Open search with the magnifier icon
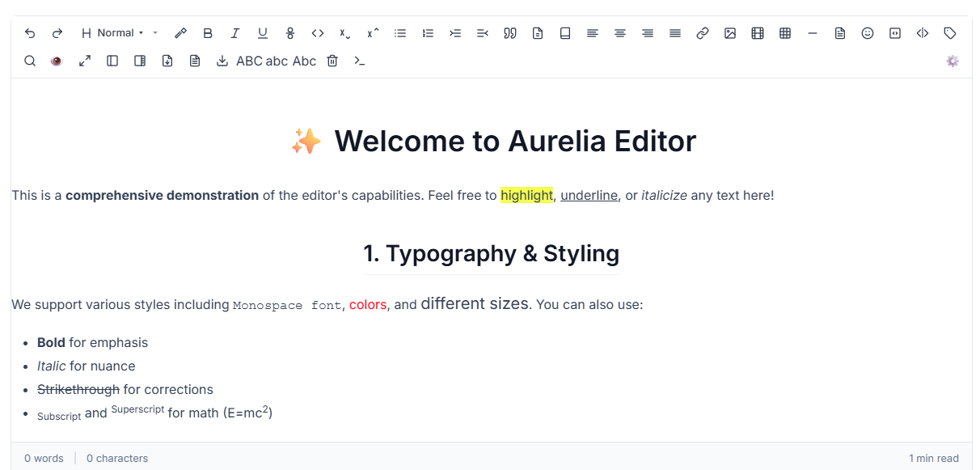 [30, 61]
